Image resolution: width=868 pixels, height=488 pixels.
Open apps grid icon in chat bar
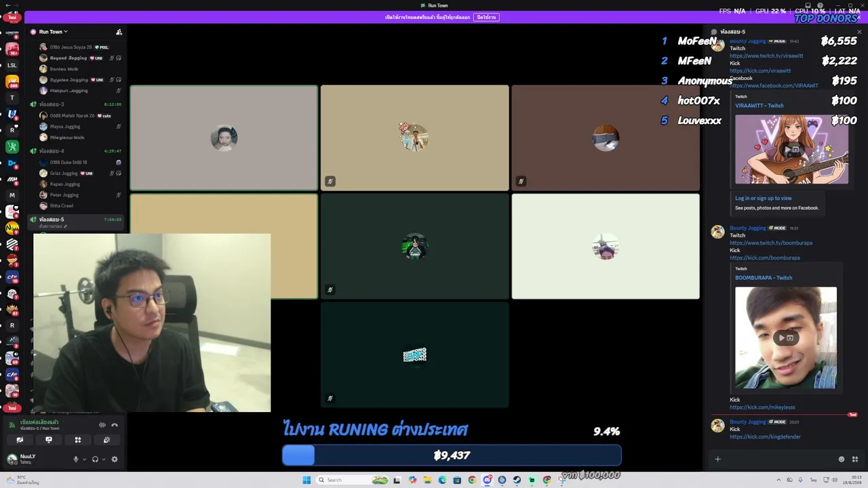click(x=854, y=459)
